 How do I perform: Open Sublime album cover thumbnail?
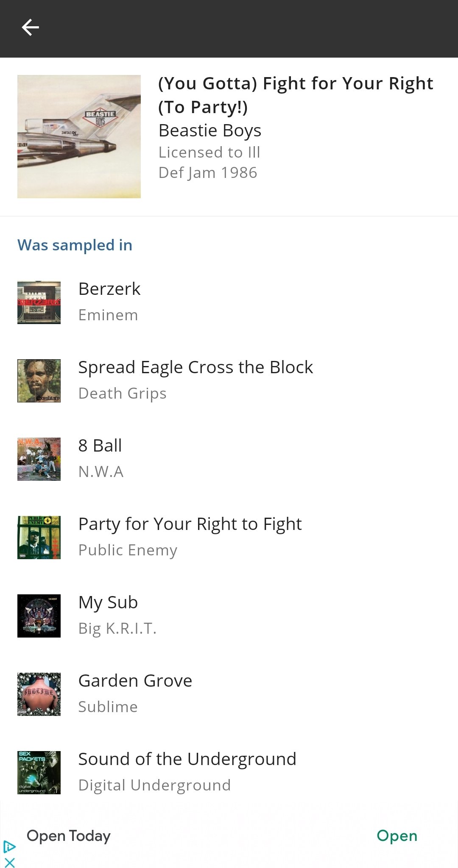click(39, 694)
